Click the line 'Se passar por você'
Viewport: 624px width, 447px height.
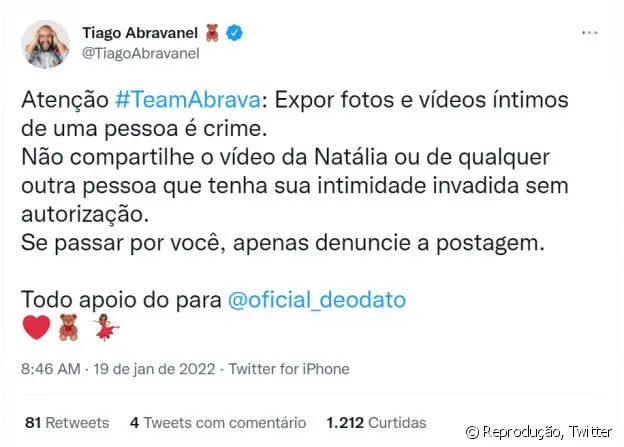[x=283, y=243]
